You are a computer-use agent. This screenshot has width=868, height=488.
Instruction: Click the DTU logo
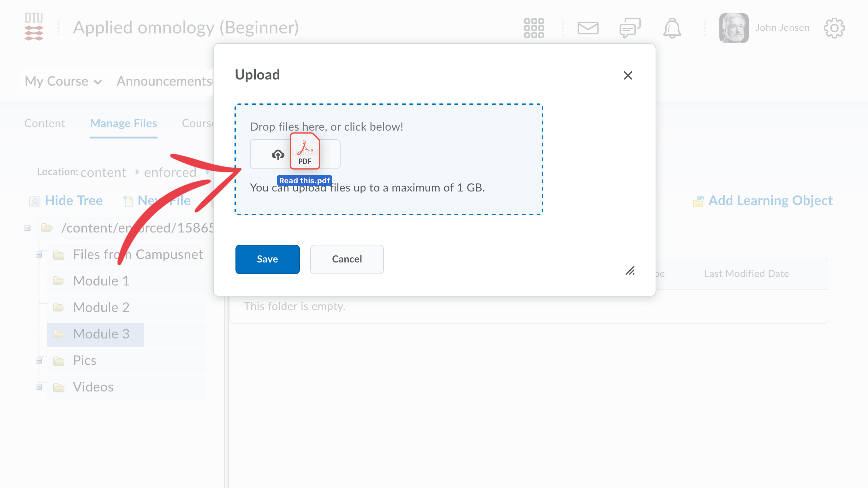click(34, 27)
